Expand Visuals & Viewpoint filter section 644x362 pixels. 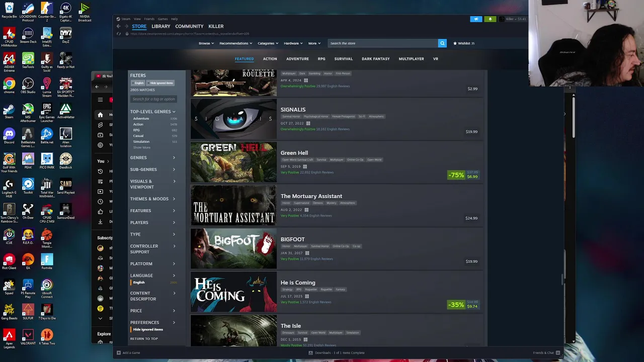153,184
